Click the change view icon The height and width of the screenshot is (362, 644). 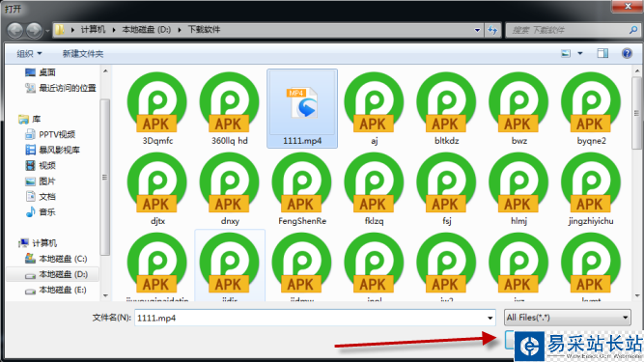(x=566, y=53)
